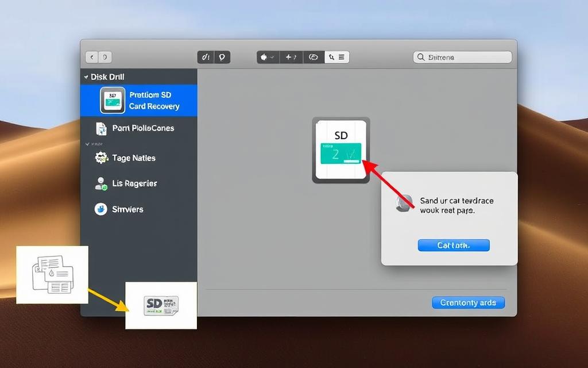Click the large SD card thumbnail in main area

coord(341,150)
